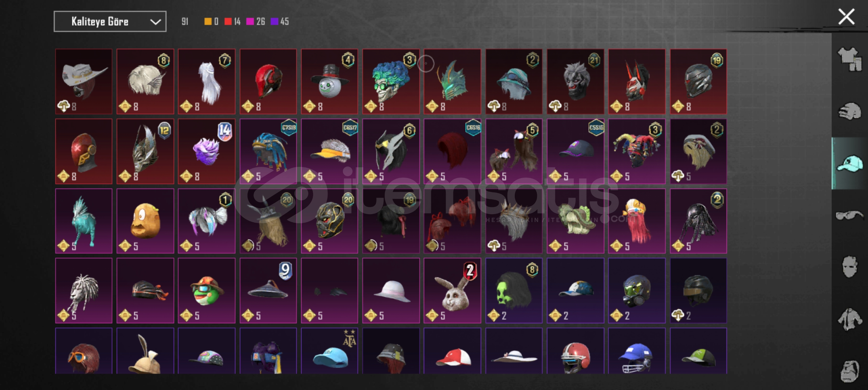Select the helmet category in sidebar
Screen dimensions: 868x390
click(x=849, y=111)
